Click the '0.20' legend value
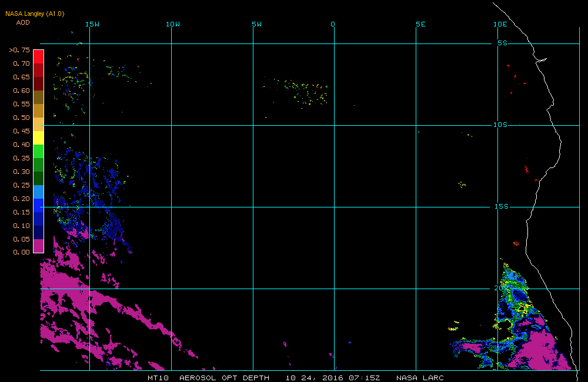 (x=21, y=199)
